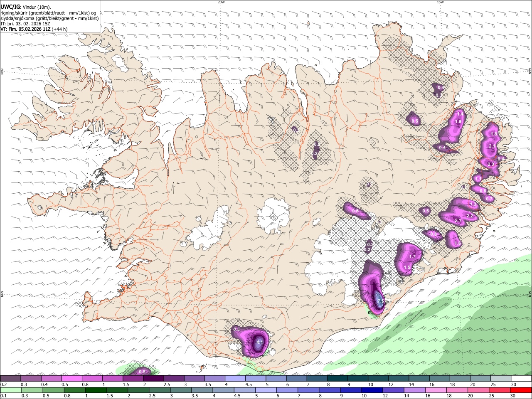
Task: Click the 2.2 snowfall value label
Action: 470,216
